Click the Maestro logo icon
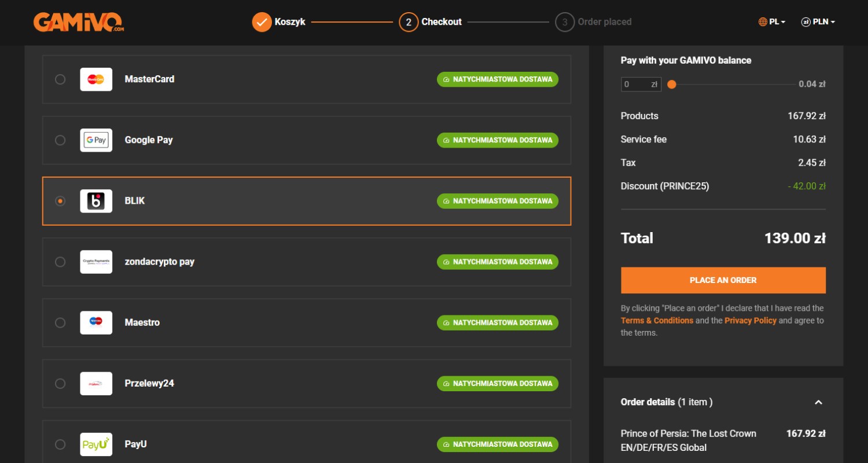The height and width of the screenshot is (463, 868). (96, 322)
